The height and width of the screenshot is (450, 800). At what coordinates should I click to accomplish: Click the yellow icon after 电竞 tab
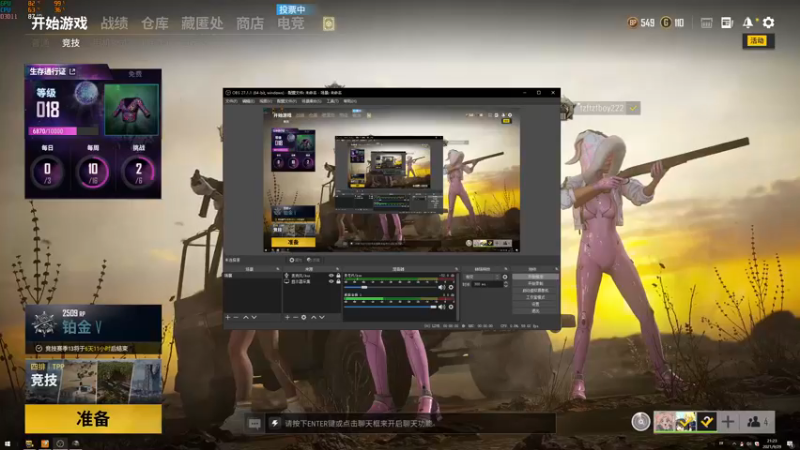point(329,23)
